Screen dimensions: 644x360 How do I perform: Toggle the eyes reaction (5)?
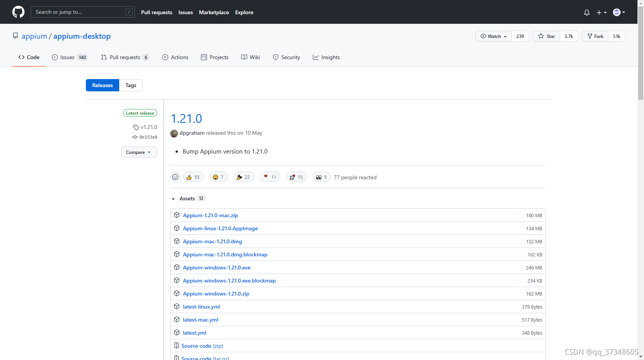(322, 177)
